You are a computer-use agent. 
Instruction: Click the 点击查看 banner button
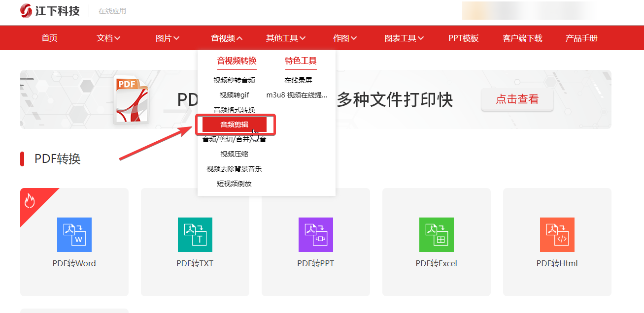(x=517, y=99)
